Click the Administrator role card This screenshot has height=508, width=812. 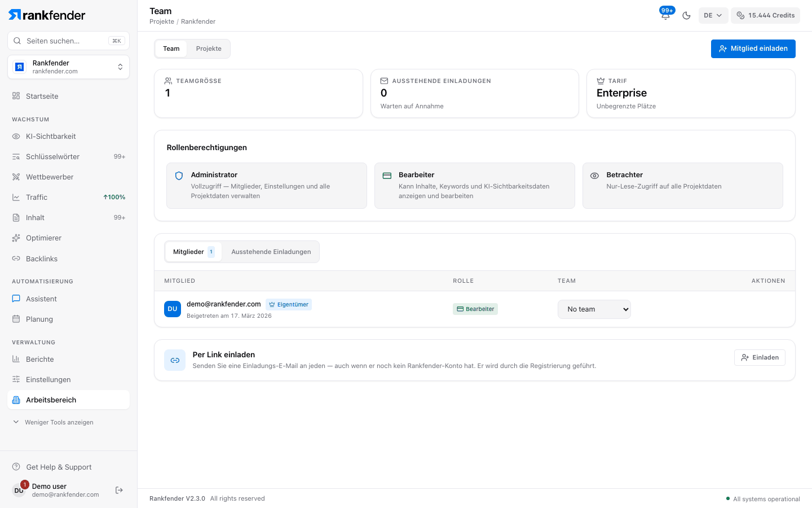tap(267, 186)
